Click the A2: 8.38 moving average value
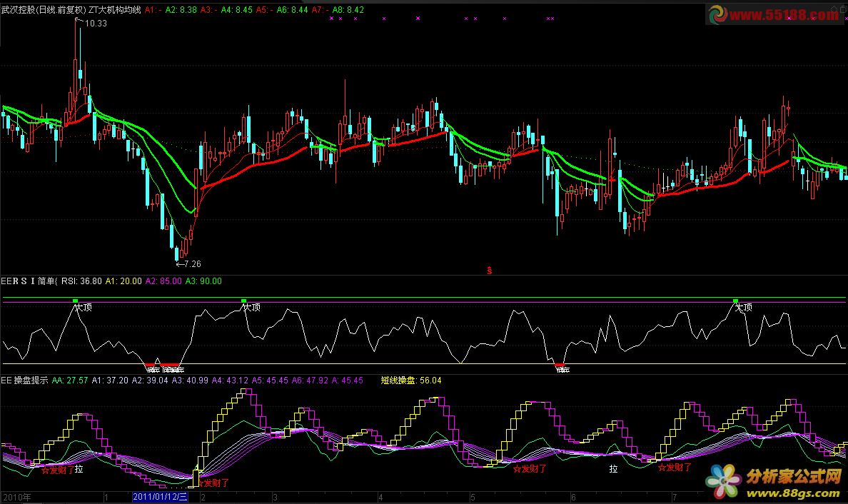The height and width of the screenshot is (504, 848). 181,10
